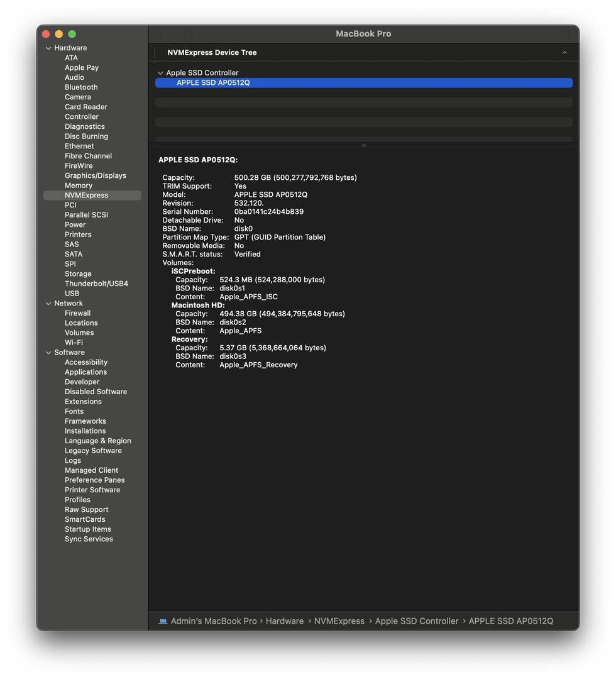Select Disc Burning in the sidebar
The image size is (616, 679).
[87, 136]
